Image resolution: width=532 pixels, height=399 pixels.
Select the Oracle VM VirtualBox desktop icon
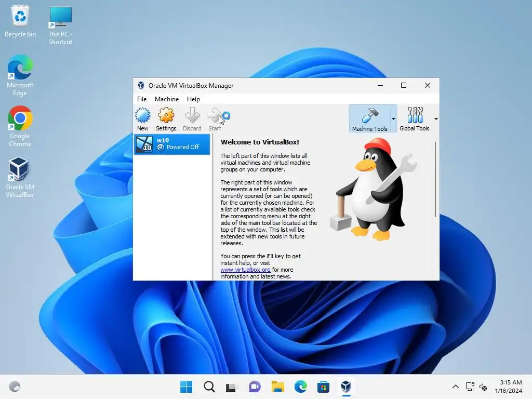pyautogui.click(x=20, y=177)
